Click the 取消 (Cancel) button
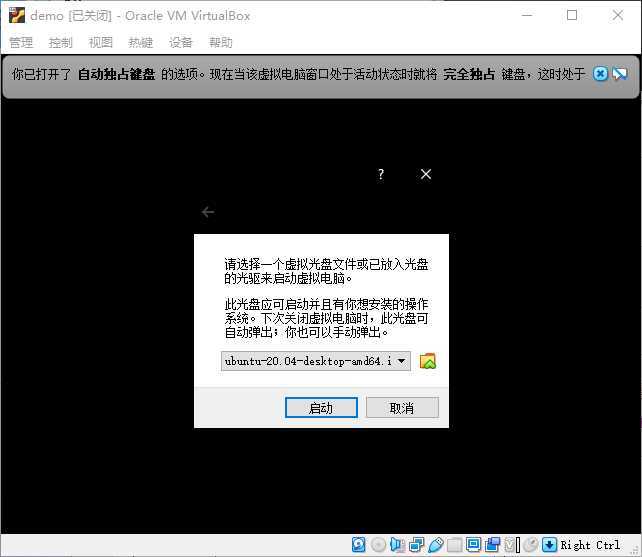 click(402, 408)
